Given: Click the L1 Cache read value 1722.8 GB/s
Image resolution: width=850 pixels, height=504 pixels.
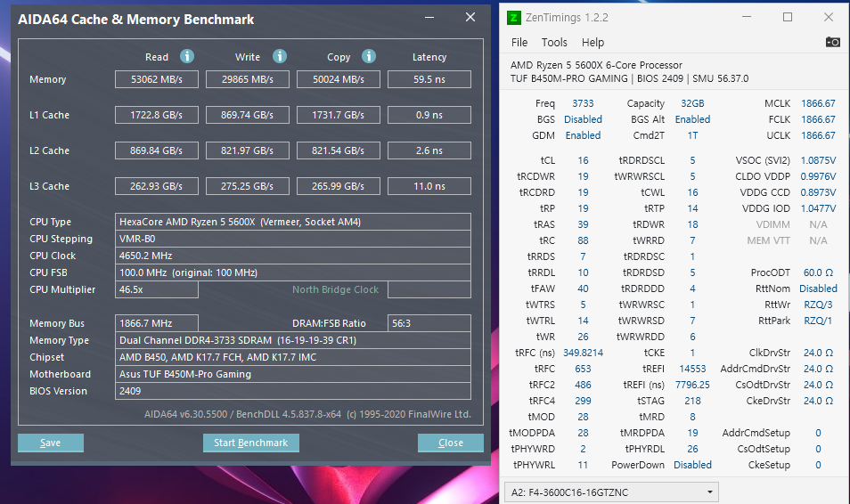Looking at the screenshot, I should coord(157,115).
